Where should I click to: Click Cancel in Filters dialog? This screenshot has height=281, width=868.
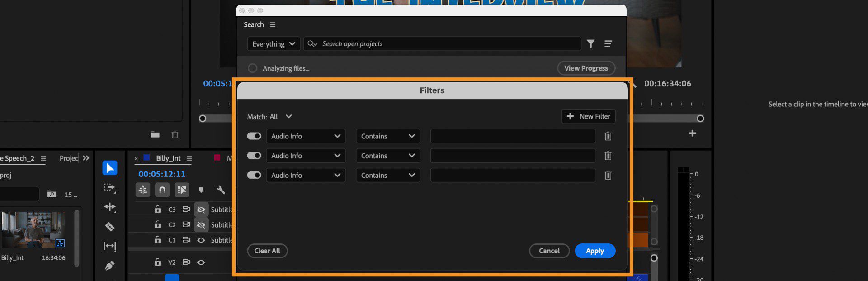click(x=549, y=251)
